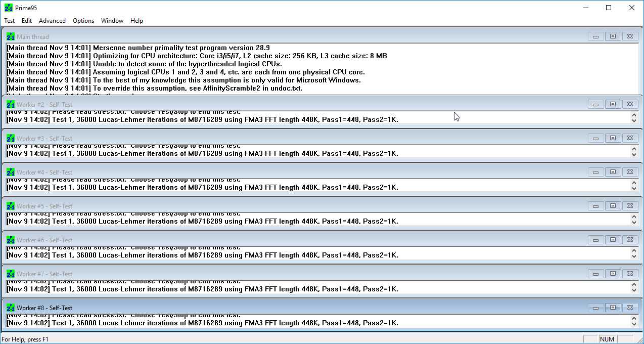Close the Main thread child window
This screenshot has height=344, width=644.
pyautogui.click(x=629, y=36)
